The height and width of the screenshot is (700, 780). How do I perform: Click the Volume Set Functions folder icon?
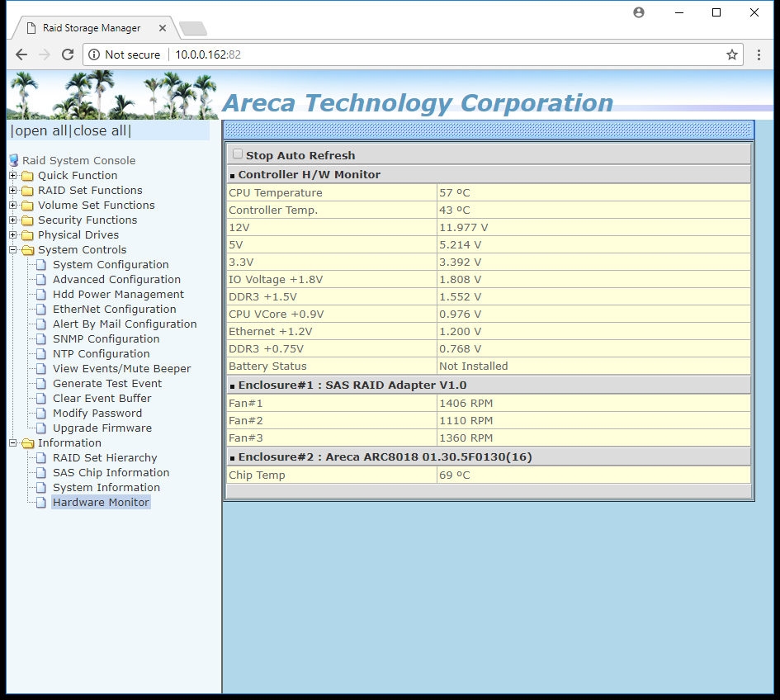coord(28,206)
